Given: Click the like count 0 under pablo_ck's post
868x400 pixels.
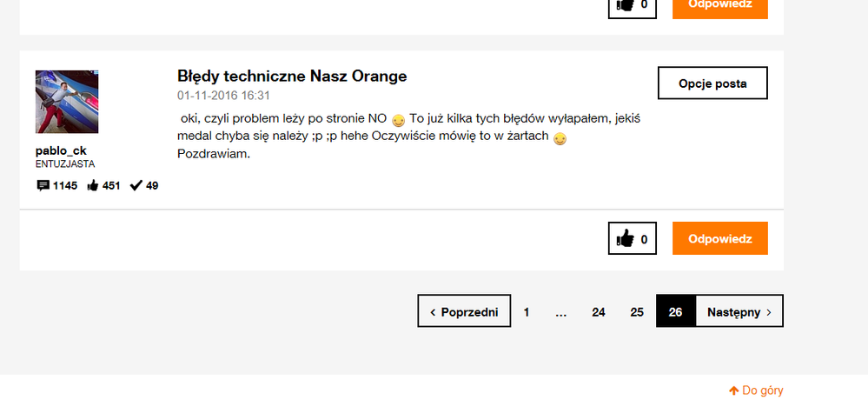Looking at the screenshot, I should 644,239.
